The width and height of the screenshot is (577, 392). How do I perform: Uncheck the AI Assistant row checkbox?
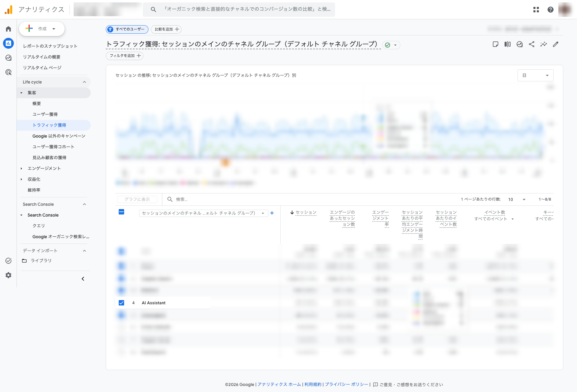(x=121, y=303)
